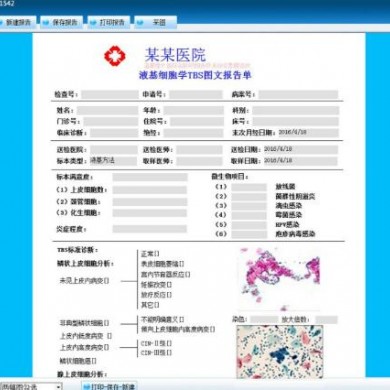Click the 临床诊断 input field
This screenshot has width=390, height=390.
pyautogui.click(x=114, y=133)
